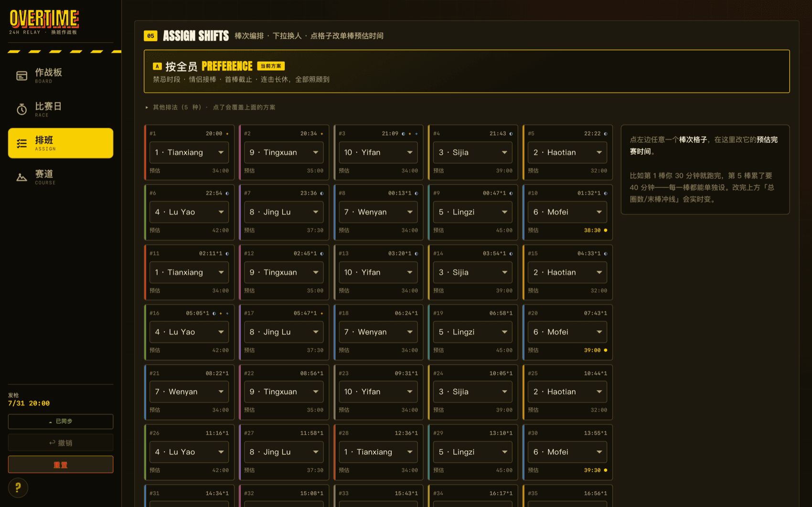Click the ASSIGN SHIFTS heading

[x=196, y=36]
